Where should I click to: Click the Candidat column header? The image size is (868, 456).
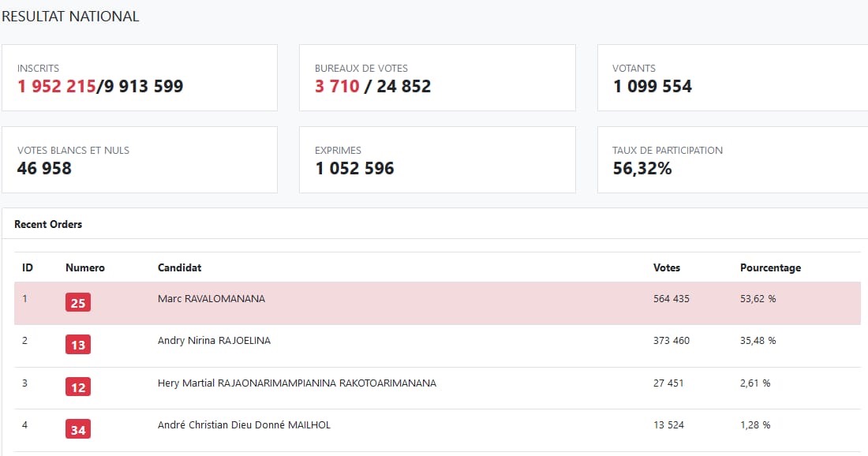tap(179, 268)
